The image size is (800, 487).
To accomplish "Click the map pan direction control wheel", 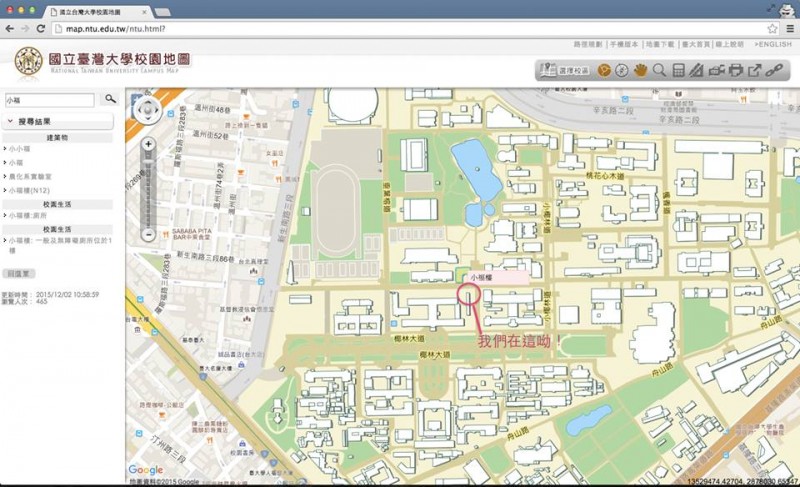I will pyautogui.click(x=147, y=110).
